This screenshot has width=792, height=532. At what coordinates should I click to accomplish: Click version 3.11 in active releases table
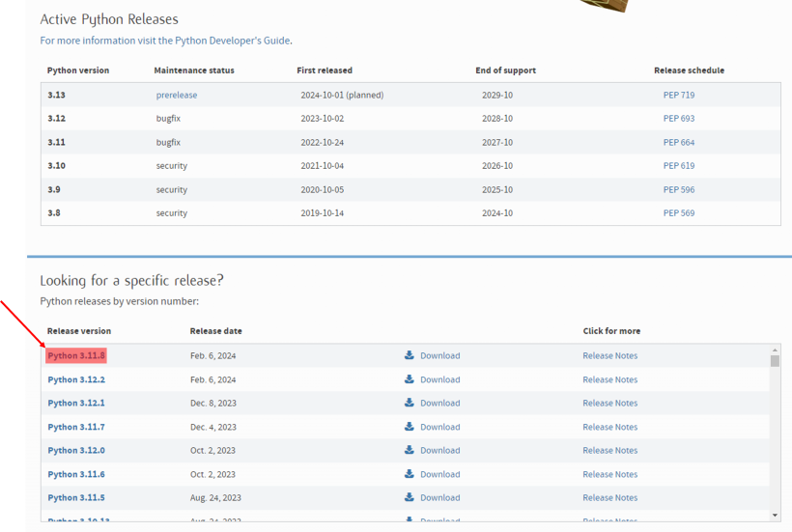57,142
